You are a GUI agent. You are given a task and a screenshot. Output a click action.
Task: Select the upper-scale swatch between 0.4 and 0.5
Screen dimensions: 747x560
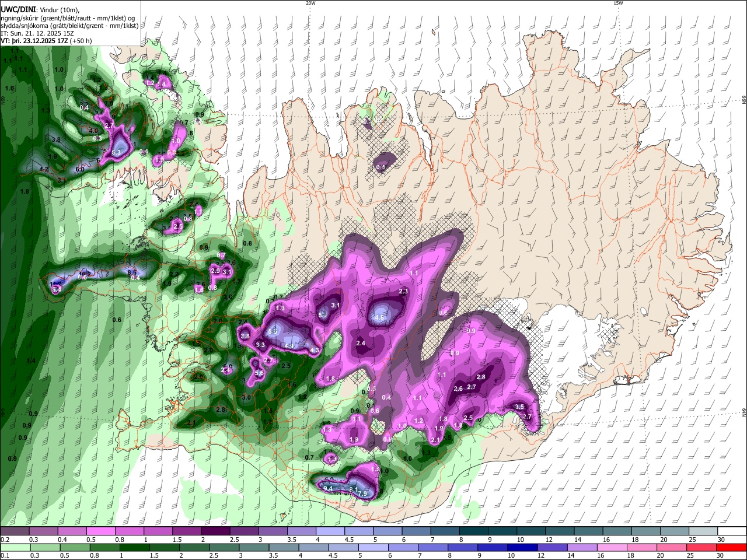[72, 531]
